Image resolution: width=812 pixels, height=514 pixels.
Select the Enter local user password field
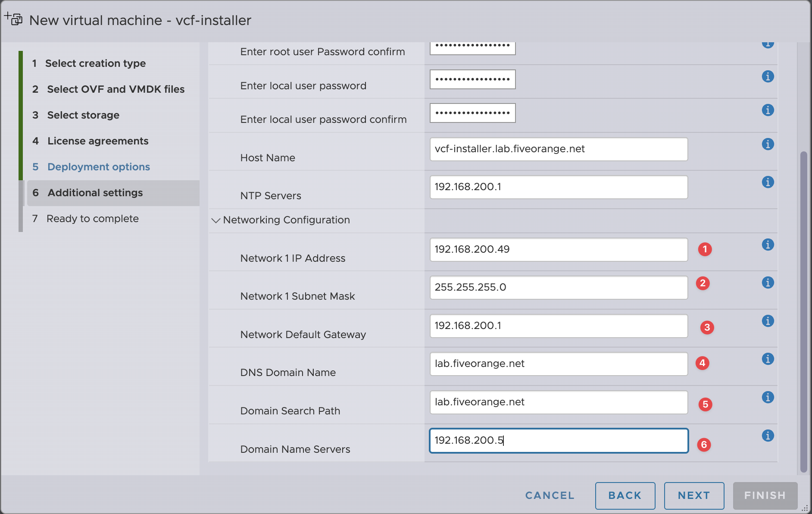472,79
